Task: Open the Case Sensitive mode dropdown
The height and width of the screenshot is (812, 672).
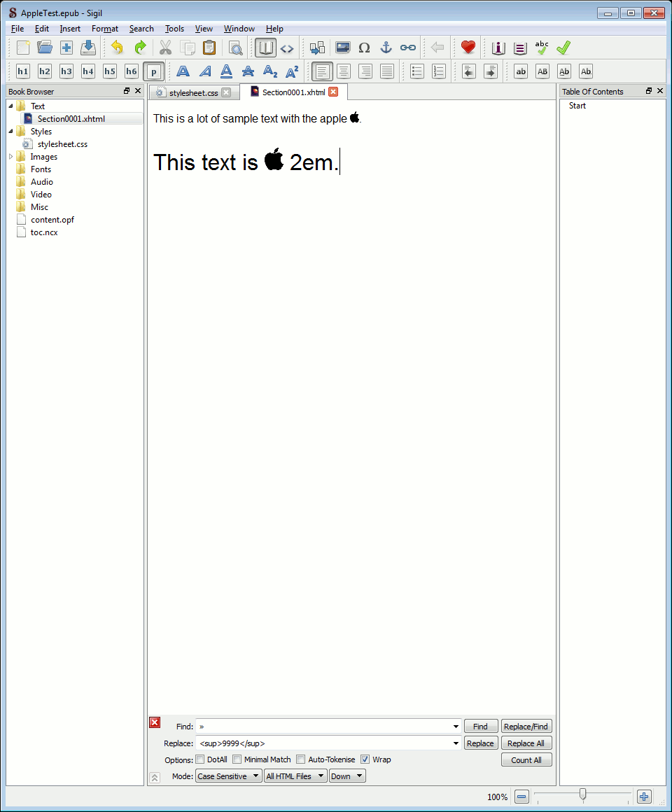Action: 229,776
